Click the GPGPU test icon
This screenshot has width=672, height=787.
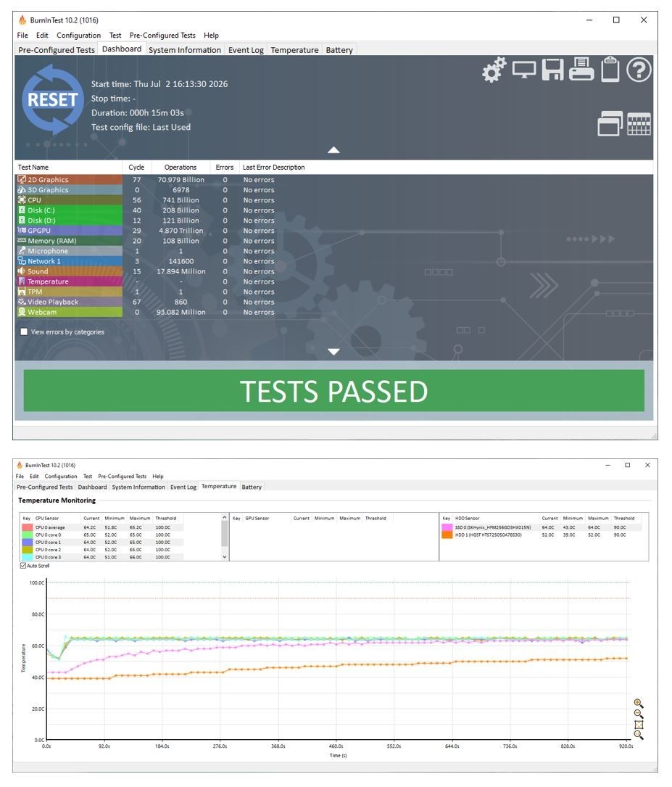(x=22, y=231)
